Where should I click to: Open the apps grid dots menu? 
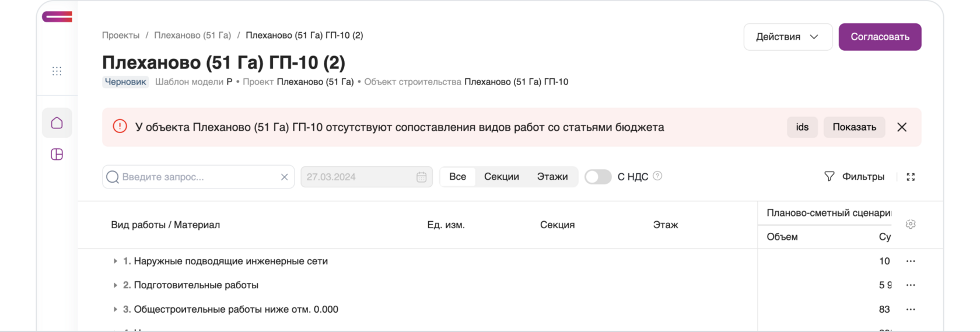point(57,71)
